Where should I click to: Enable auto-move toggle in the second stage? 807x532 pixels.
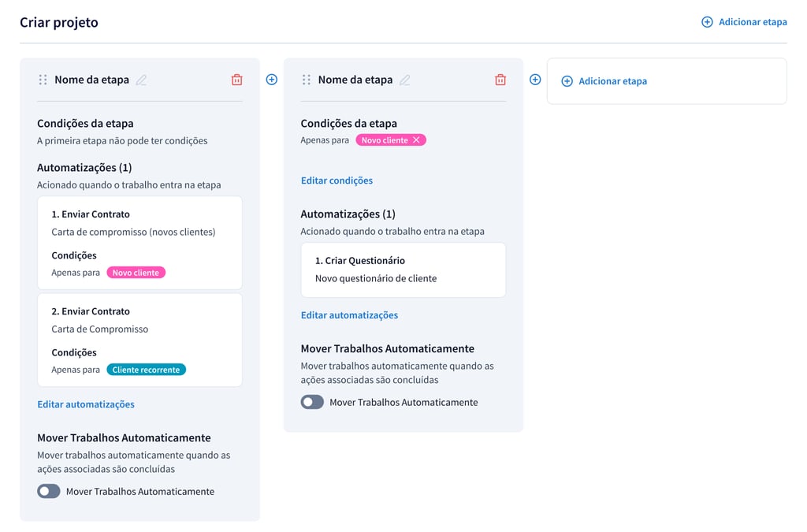(312, 402)
